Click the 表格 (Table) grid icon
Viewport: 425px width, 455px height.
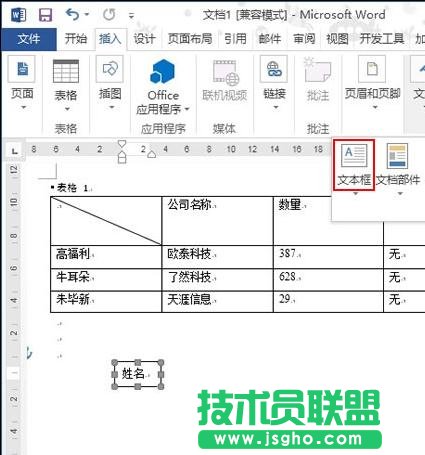(x=66, y=71)
